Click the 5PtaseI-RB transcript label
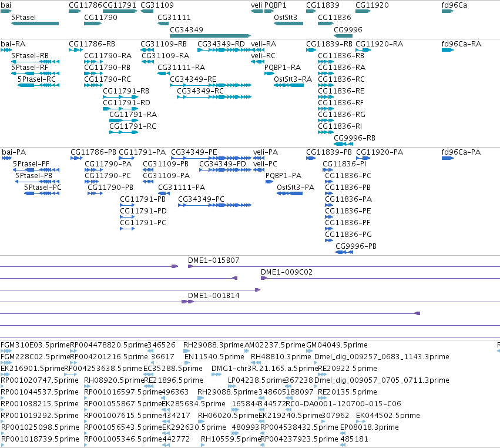Screen dimensions: 500x448 tap(30, 55)
